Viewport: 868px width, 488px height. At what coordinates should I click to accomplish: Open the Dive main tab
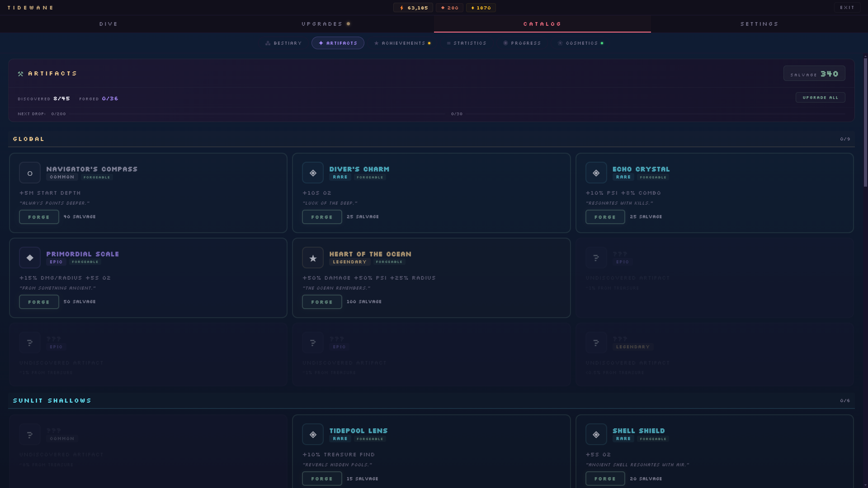108,24
